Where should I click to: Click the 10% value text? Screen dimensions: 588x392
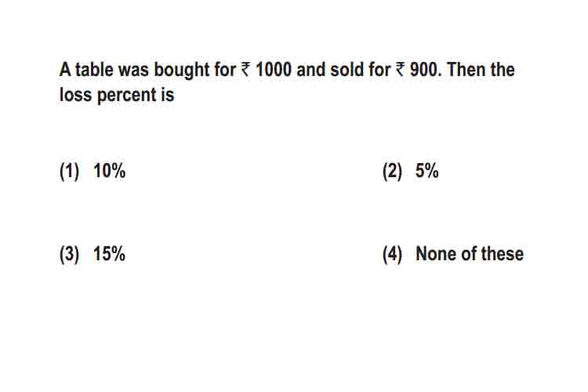[110, 171]
